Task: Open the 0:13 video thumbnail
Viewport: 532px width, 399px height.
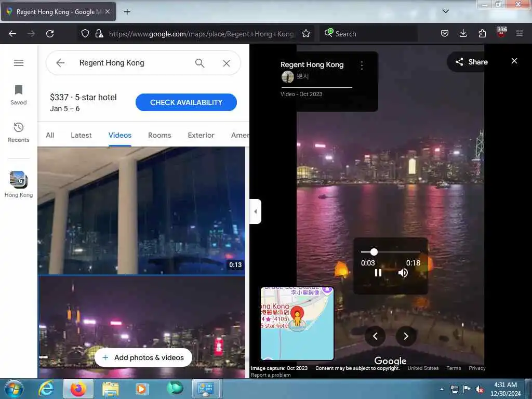Action: click(x=141, y=210)
